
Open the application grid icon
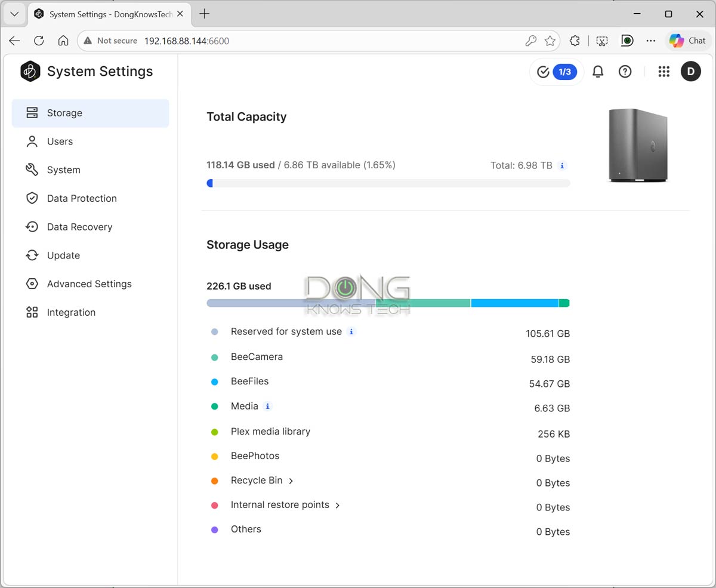pos(663,72)
